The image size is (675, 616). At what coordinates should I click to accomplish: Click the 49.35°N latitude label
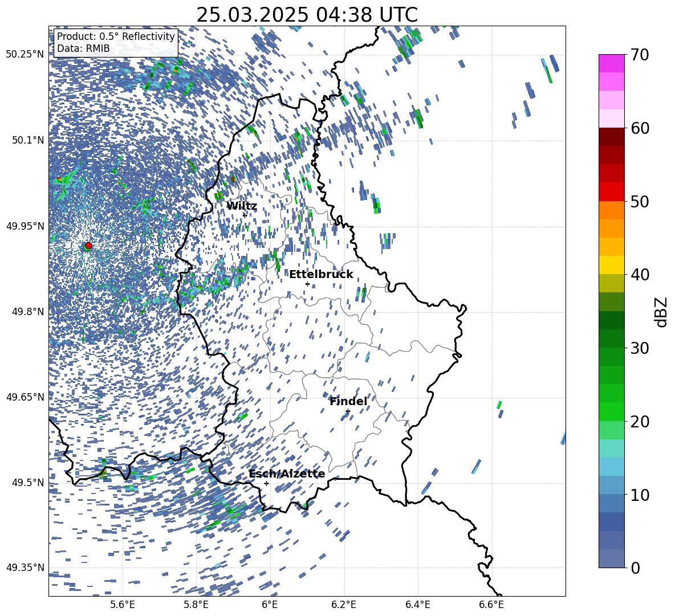tap(25, 568)
